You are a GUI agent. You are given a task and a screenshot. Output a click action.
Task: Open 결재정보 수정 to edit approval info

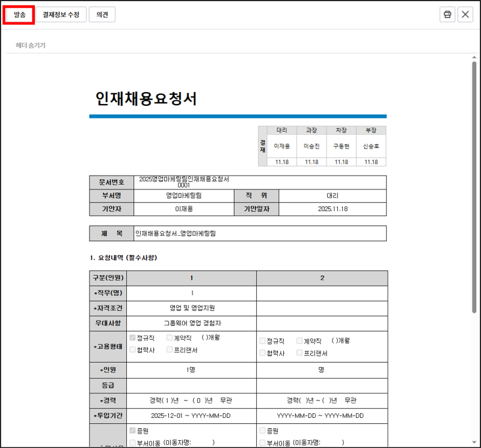coord(60,14)
